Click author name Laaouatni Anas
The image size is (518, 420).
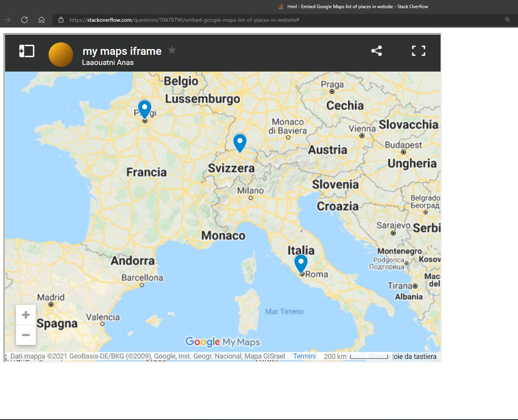[108, 63]
